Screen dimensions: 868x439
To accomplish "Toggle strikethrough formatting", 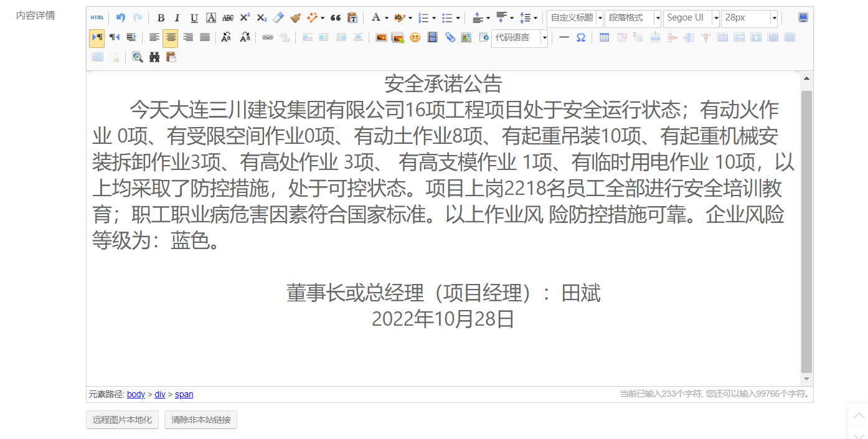I will tap(228, 18).
